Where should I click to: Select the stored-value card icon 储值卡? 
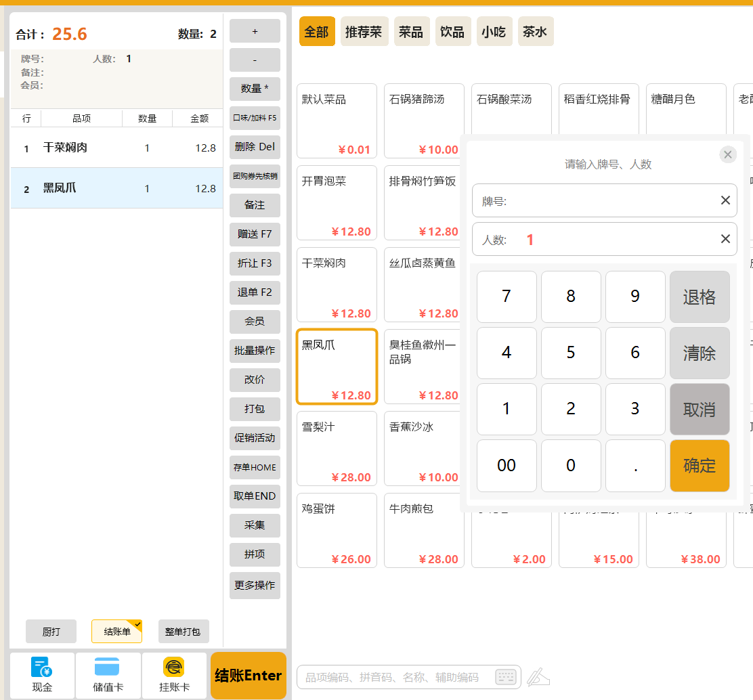pos(108,674)
